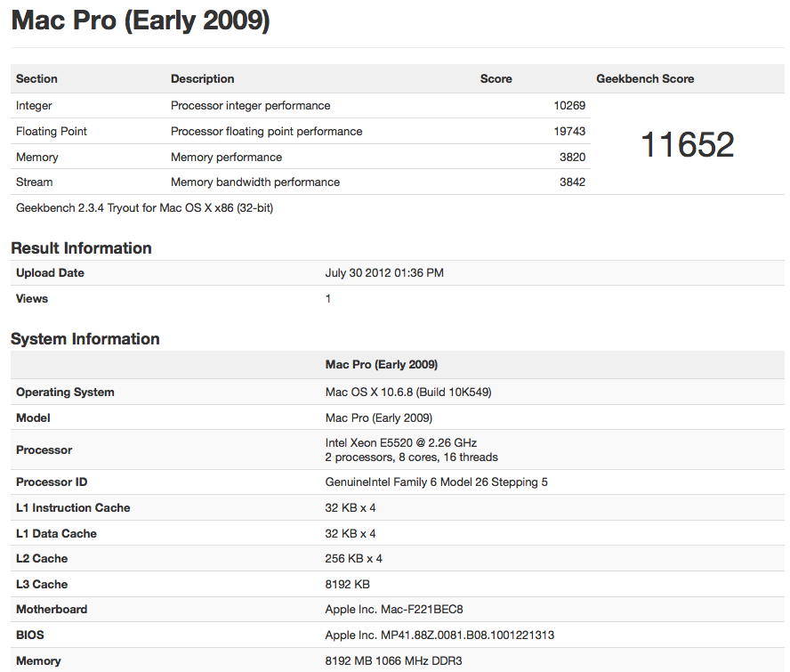The height and width of the screenshot is (672, 790).
Task: Click the bold 'Mac Pro (Early 2009)' table header
Action: pos(382,365)
